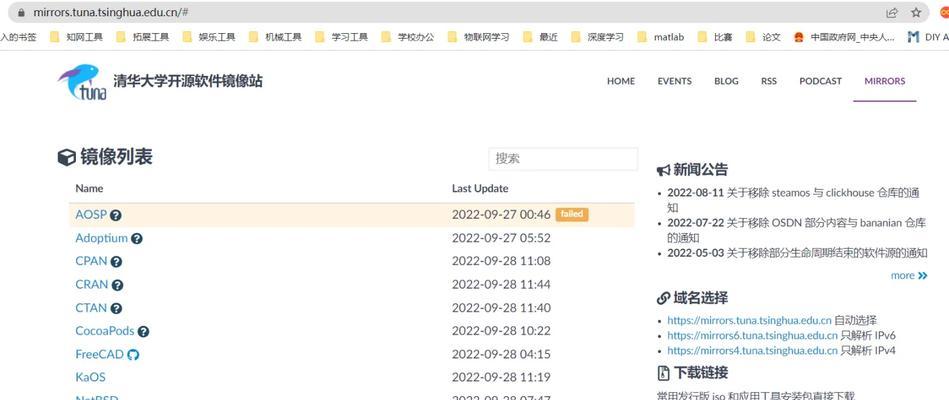Click the more news link

[908, 275]
